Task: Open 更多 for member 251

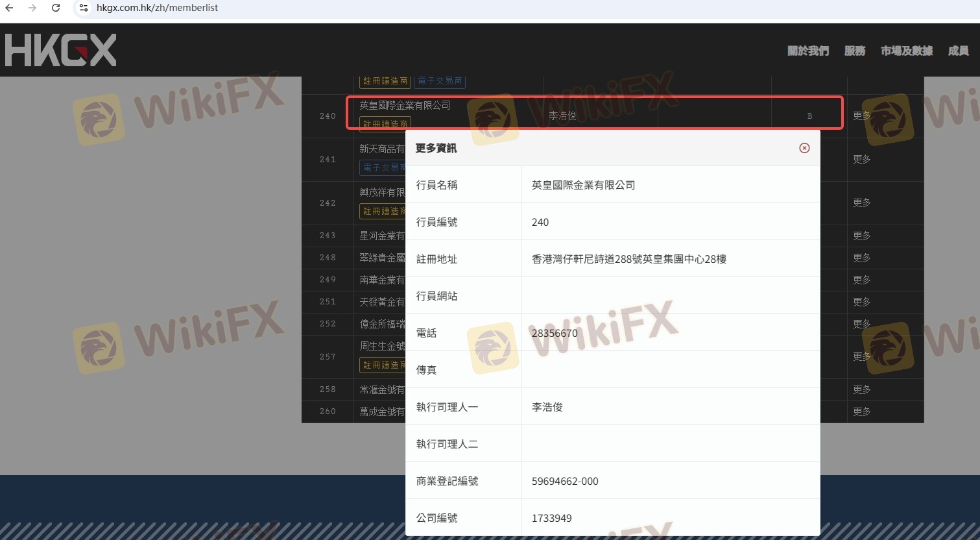Action: pyautogui.click(x=862, y=302)
